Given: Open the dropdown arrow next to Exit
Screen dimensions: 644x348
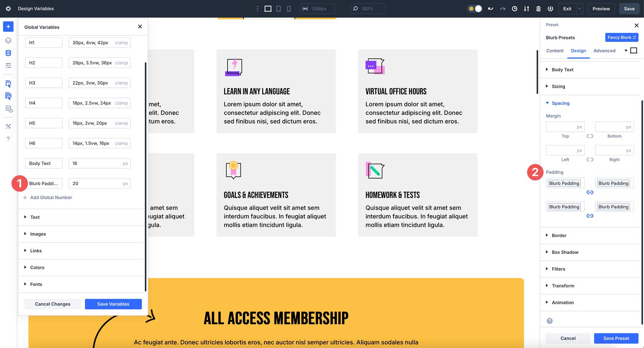Looking at the screenshot, I should [580, 9].
